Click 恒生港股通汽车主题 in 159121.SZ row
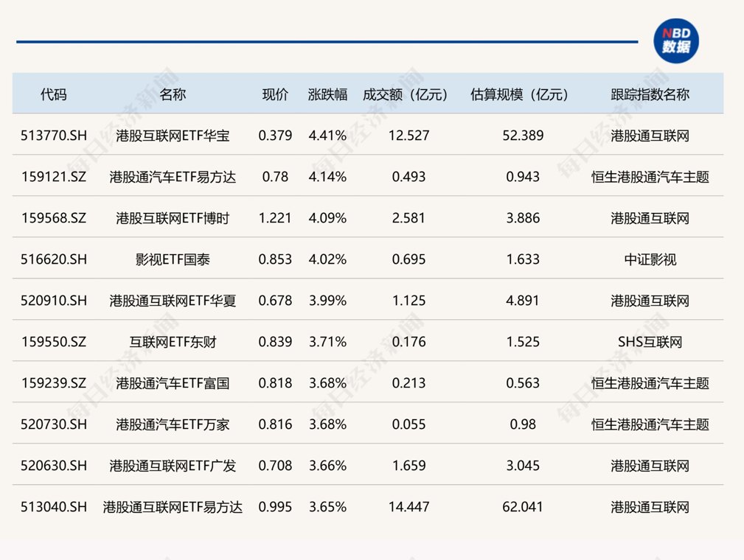The width and height of the screenshot is (744, 560). (650, 177)
